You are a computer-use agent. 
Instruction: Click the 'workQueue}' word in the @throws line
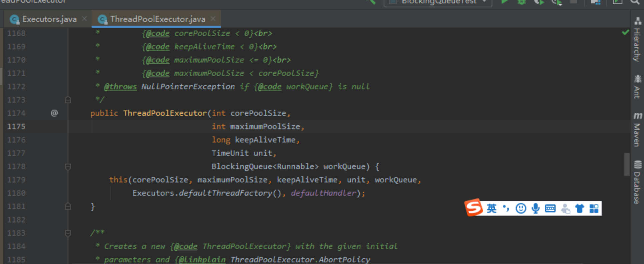[x=309, y=87]
